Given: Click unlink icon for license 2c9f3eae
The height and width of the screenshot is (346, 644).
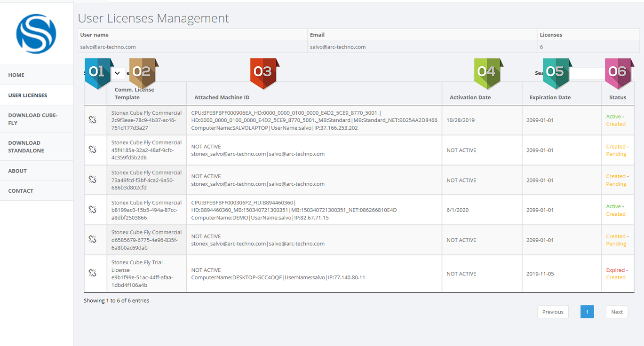Looking at the screenshot, I should point(93,120).
